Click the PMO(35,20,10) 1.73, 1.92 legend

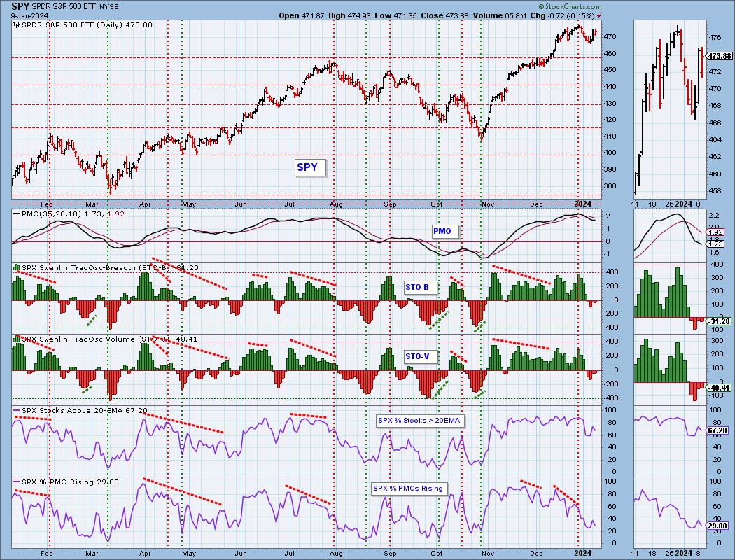(x=73, y=213)
